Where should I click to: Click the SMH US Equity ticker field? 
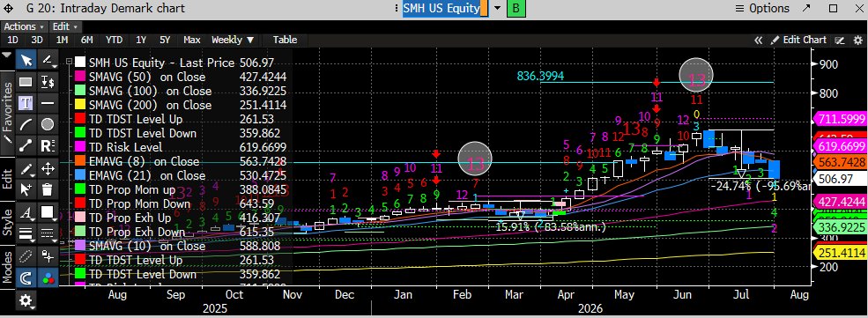(444, 8)
